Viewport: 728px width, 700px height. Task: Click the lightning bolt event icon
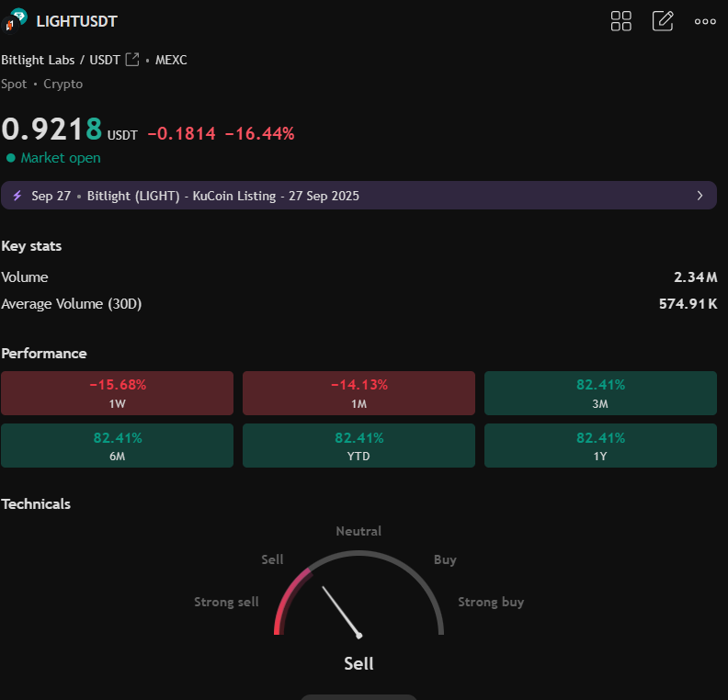coord(17,196)
